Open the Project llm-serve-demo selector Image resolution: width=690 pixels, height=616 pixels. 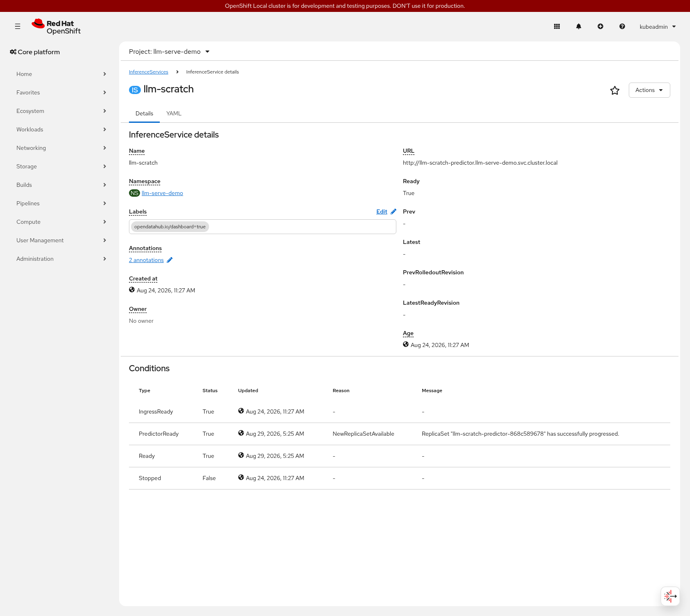click(169, 52)
